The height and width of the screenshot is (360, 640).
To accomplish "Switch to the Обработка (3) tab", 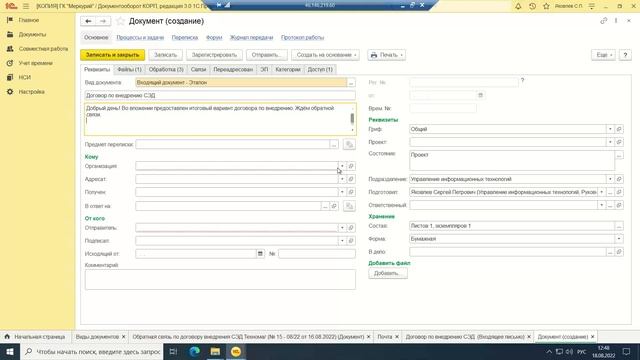I will point(166,70).
